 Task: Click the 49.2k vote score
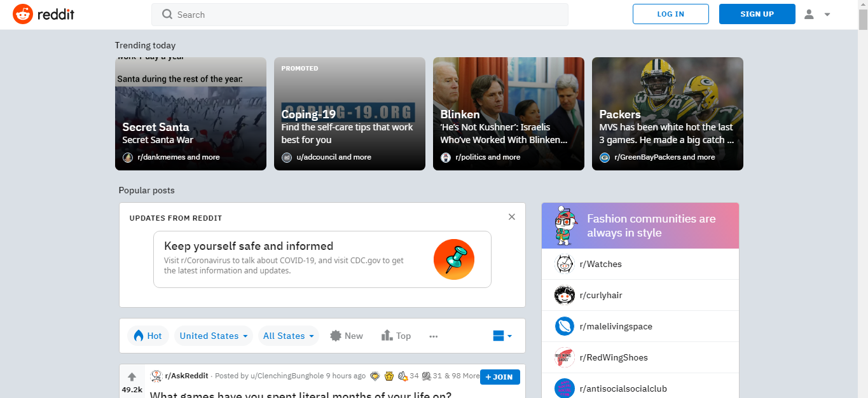132,389
